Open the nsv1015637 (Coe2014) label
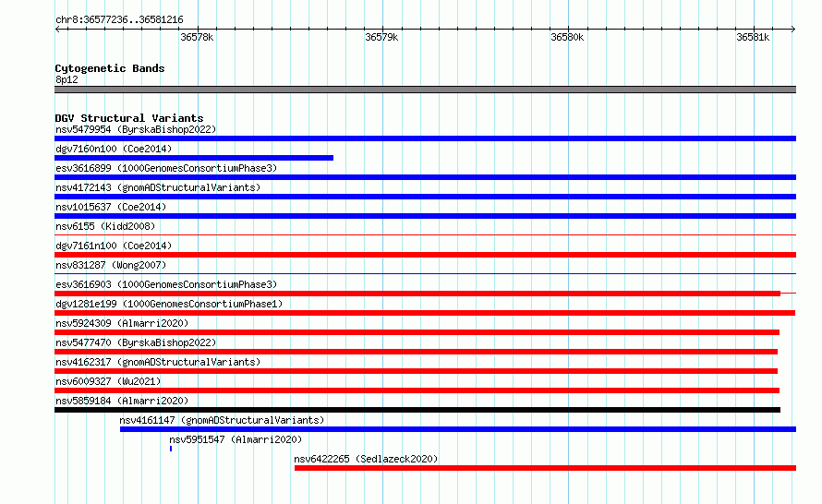This screenshot has height=504, width=822. pyautogui.click(x=111, y=207)
